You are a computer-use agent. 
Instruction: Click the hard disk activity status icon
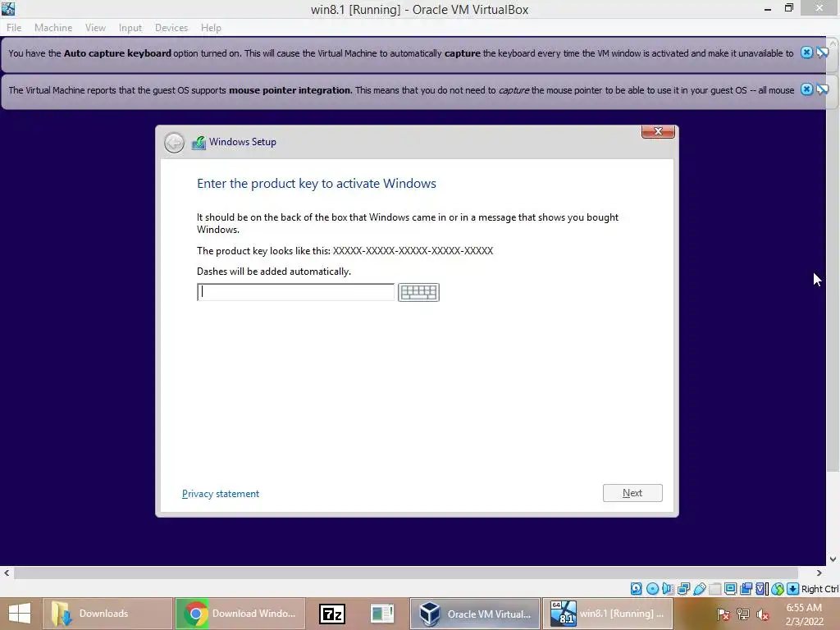(x=636, y=589)
